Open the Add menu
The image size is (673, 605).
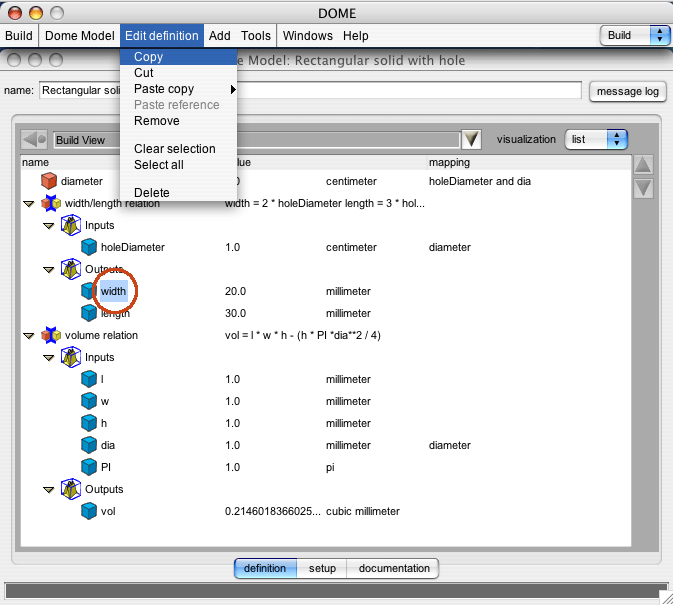pyautogui.click(x=220, y=36)
